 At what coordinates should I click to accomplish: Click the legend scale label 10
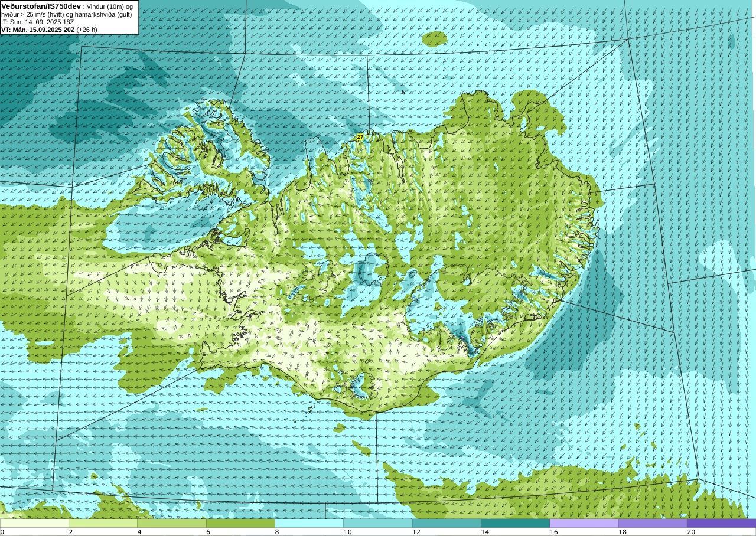(348, 532)
